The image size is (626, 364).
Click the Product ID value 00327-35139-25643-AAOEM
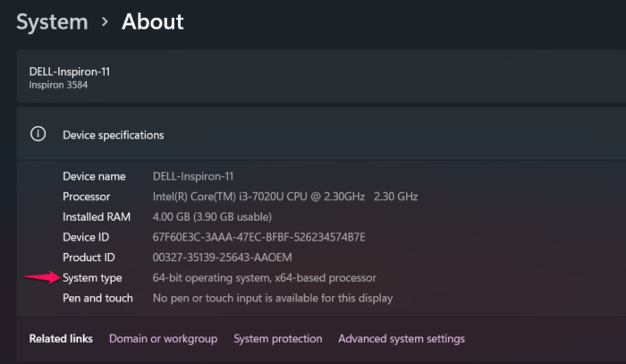click(x=234, y=258)
